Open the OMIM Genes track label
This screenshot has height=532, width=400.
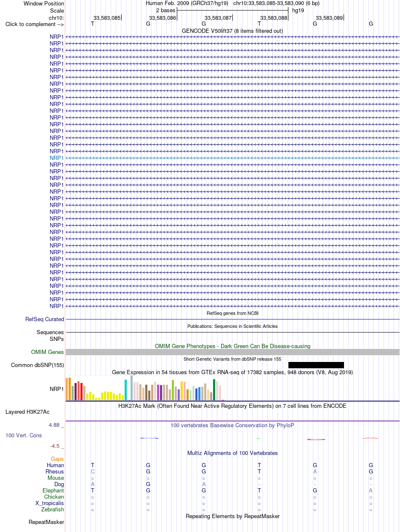48,352
